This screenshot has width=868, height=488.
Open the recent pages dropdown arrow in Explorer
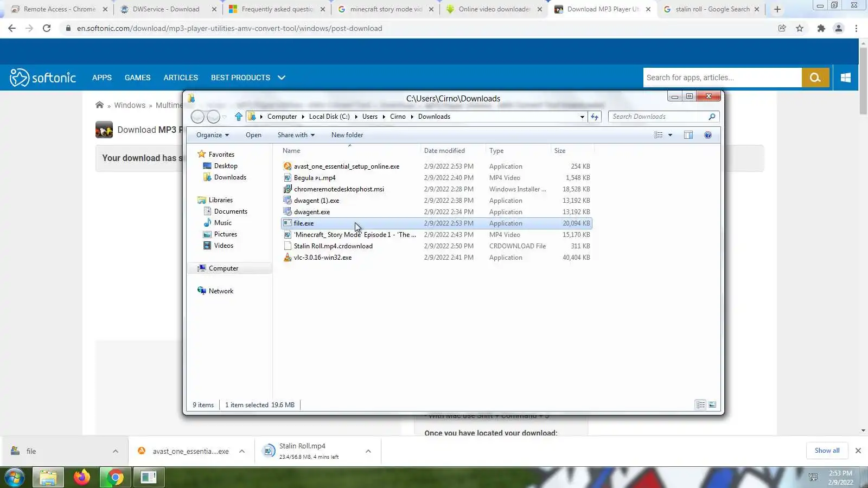[225, 117]
